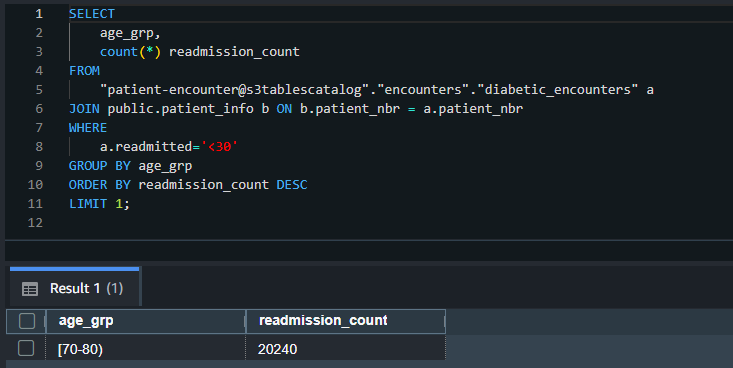This screenshot has width=733, height=368.
Task: Click line number 1 in the gutter
Action: pyautogui.click(x=39, y=14)
